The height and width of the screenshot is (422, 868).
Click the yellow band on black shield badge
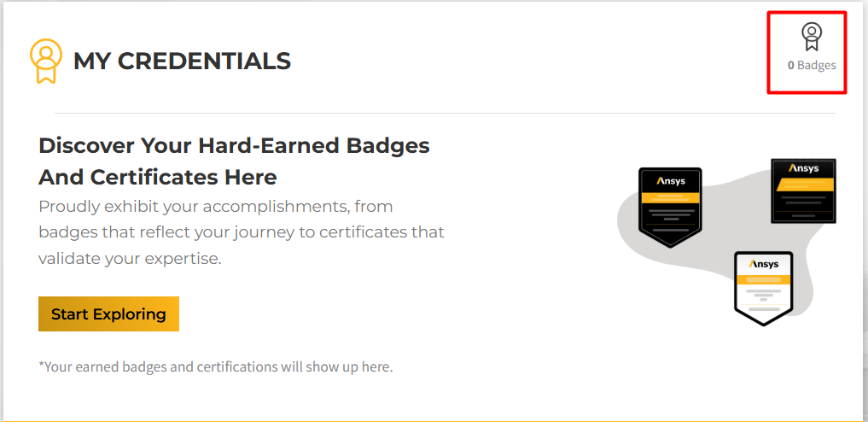(670, 198)
